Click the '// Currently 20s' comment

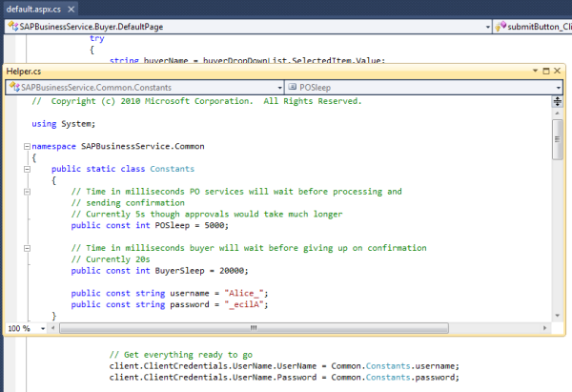pos(111,259)
